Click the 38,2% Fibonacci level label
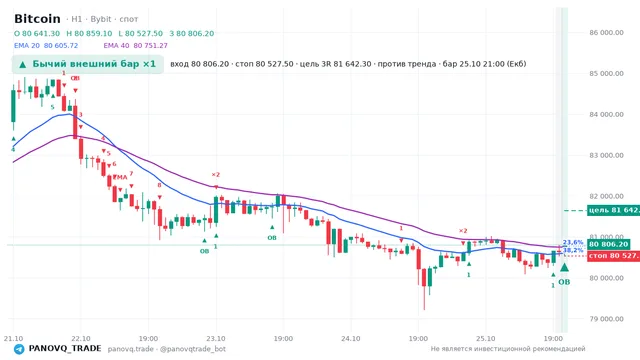The image size is (640, 360). click(573, 250)
